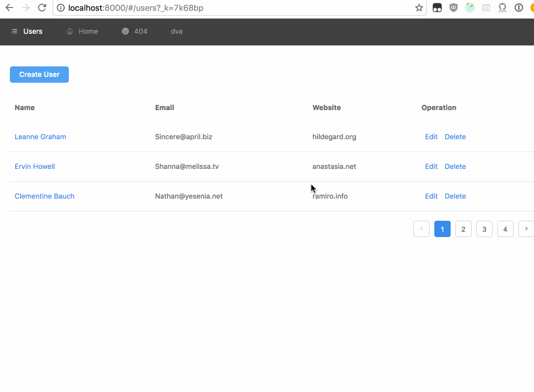Go to page 2 of the users table
The image size is (534, 392).
coord(463,229)
